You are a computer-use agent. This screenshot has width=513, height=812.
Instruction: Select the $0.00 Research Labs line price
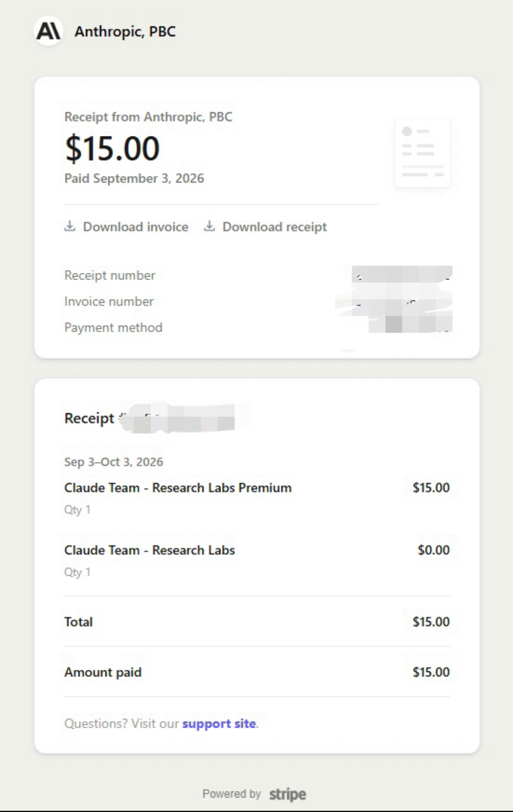[434, 550]
